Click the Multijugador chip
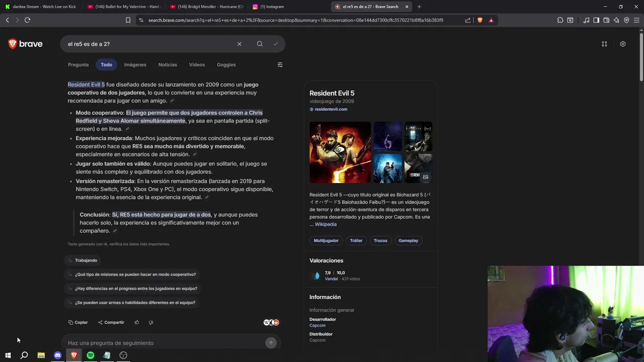This screenshot has height=362, width=644. tap(326, 240)
